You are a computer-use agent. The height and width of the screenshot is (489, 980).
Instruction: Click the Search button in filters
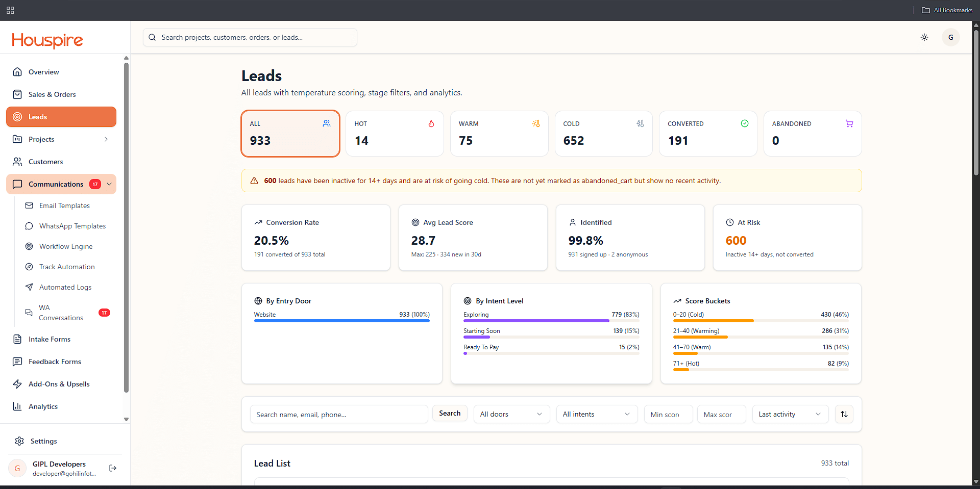[450, 414]
